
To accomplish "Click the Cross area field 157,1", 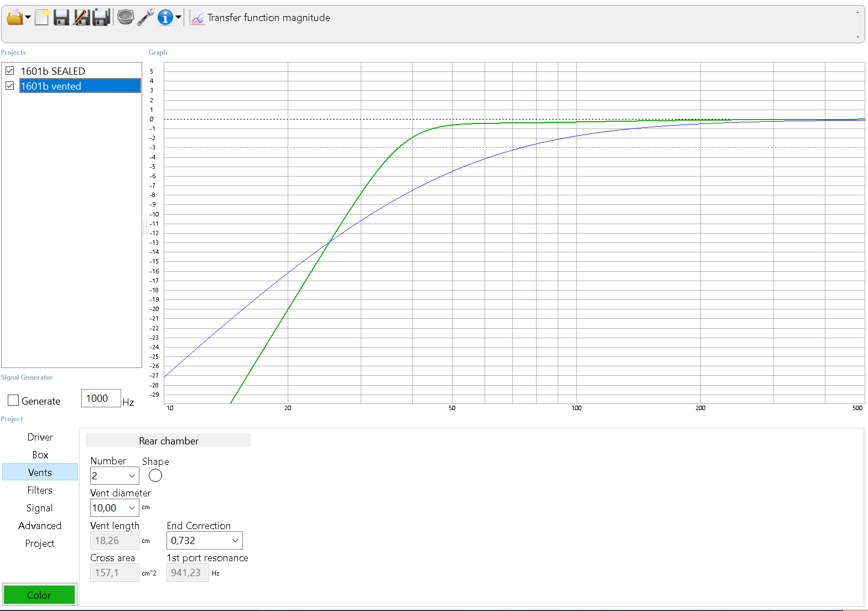I will 115,573.
